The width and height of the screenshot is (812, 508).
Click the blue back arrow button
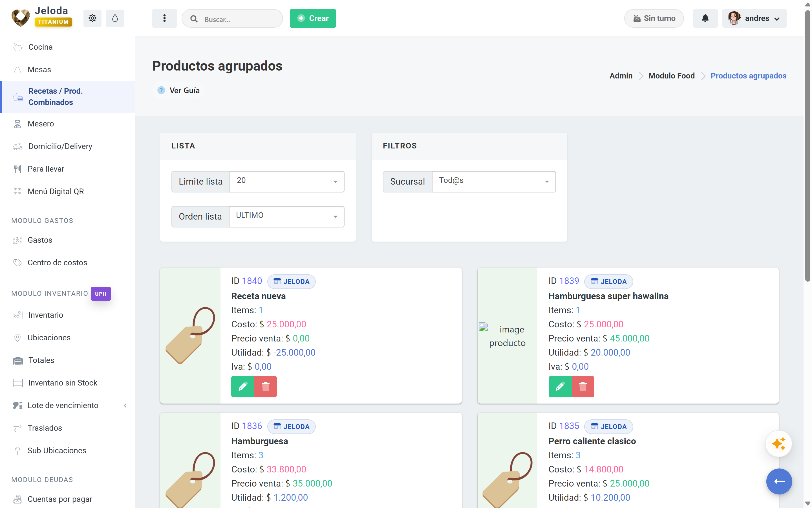pyautogui.click(x=779, y=481)
